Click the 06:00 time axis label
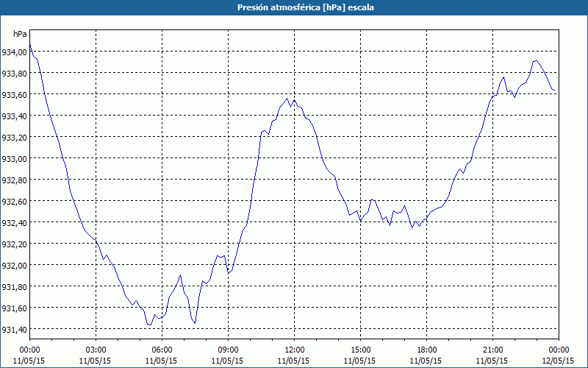The height and width of the screenshot is (368, 588). [162, 350]
